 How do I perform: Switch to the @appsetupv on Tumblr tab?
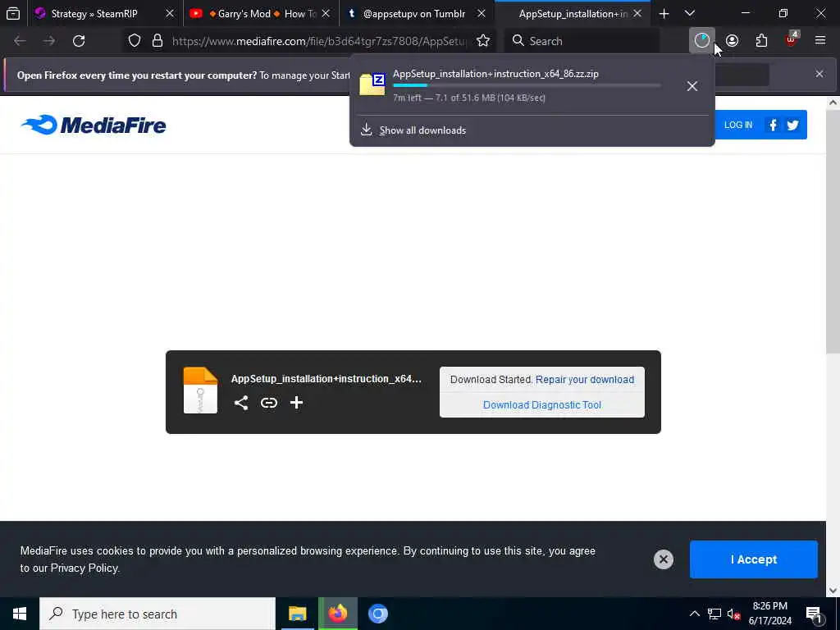pos(417,13)
